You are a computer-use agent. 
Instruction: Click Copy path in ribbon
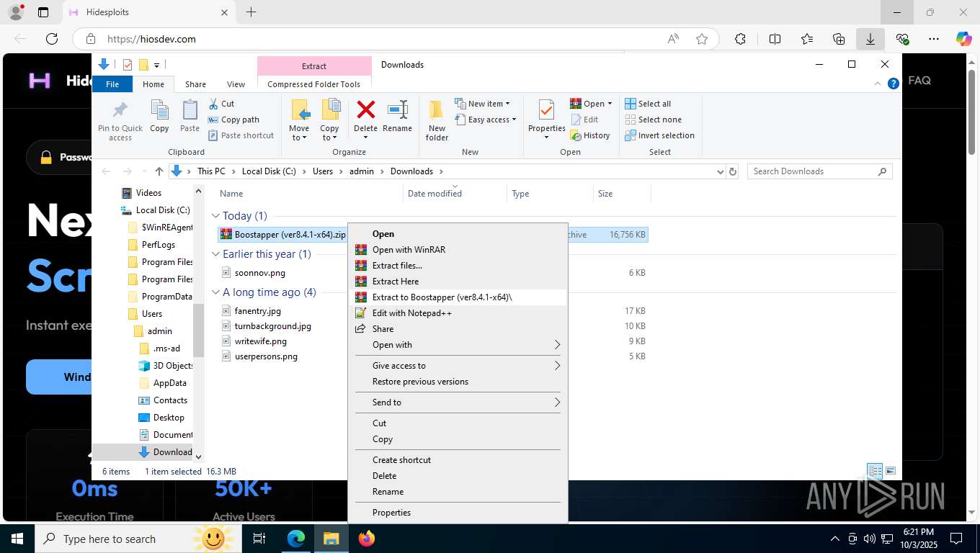pos(233,120)
